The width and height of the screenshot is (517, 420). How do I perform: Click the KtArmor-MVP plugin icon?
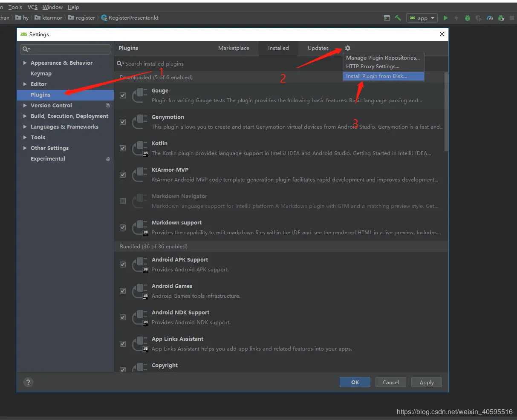pos(140,175)
